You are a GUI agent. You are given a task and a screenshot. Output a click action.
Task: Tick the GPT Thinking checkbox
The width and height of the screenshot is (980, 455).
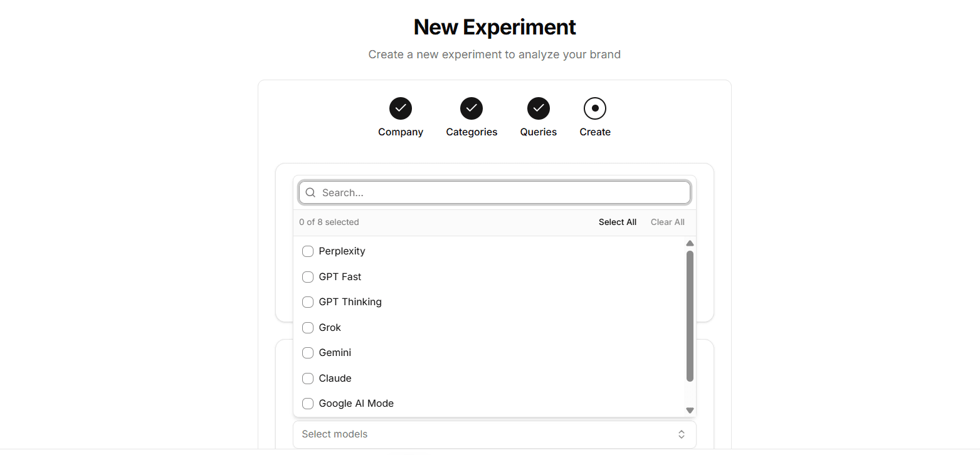[x=308, y=302]
